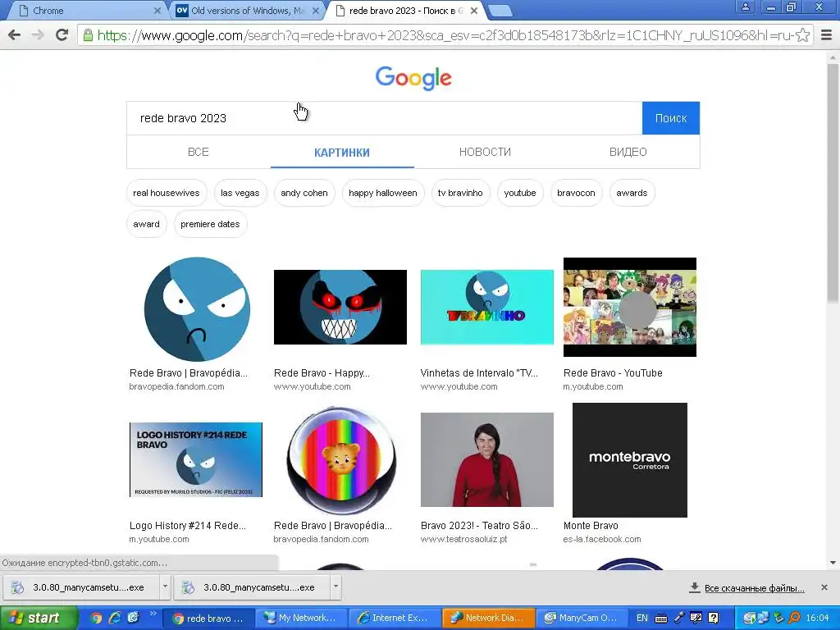Click 'www.teatrosaoluiz.pt' source text
This screenshot has height=630, width=840.
464,539
